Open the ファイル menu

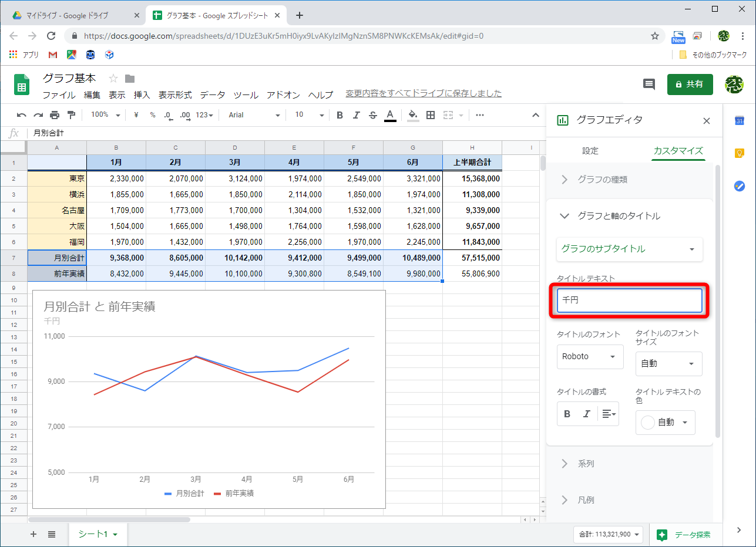pos(59,94)
